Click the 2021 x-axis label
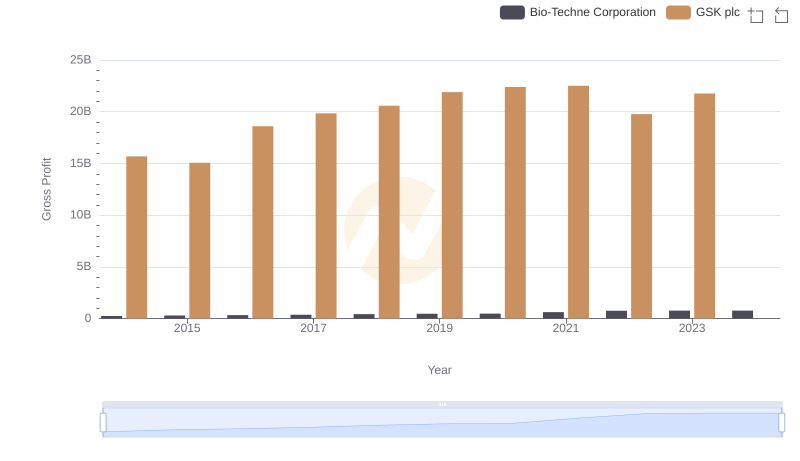The height and width of the screenshot is (461, 800). point(566,328)
